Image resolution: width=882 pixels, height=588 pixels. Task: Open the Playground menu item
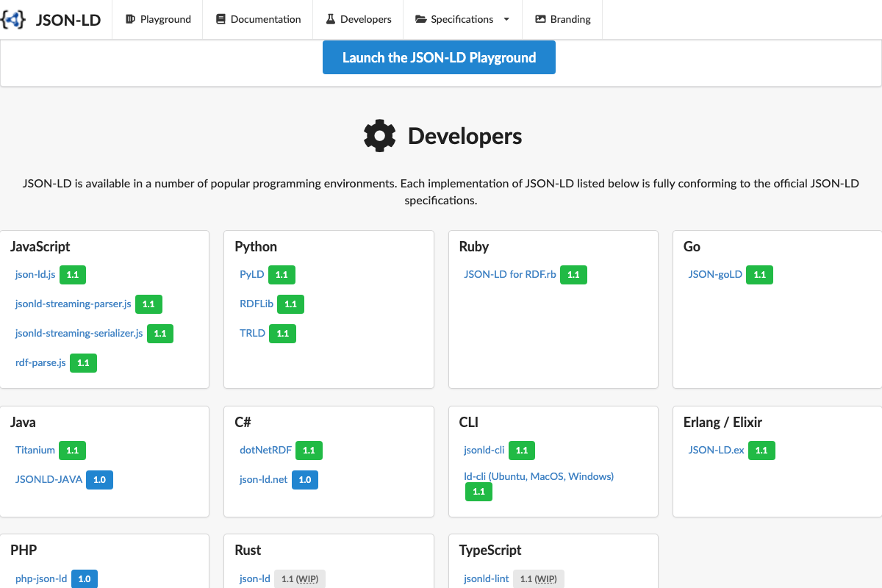click(x=158, y=19)
